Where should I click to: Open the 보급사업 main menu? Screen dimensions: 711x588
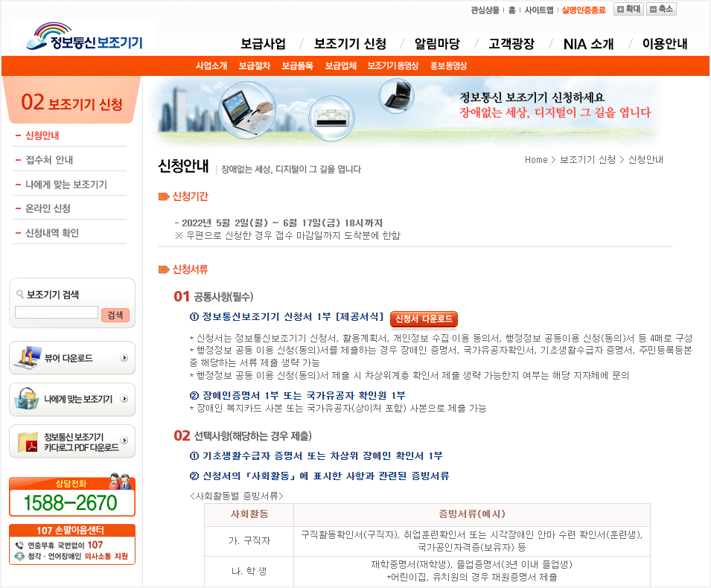[x=263, y=43]
